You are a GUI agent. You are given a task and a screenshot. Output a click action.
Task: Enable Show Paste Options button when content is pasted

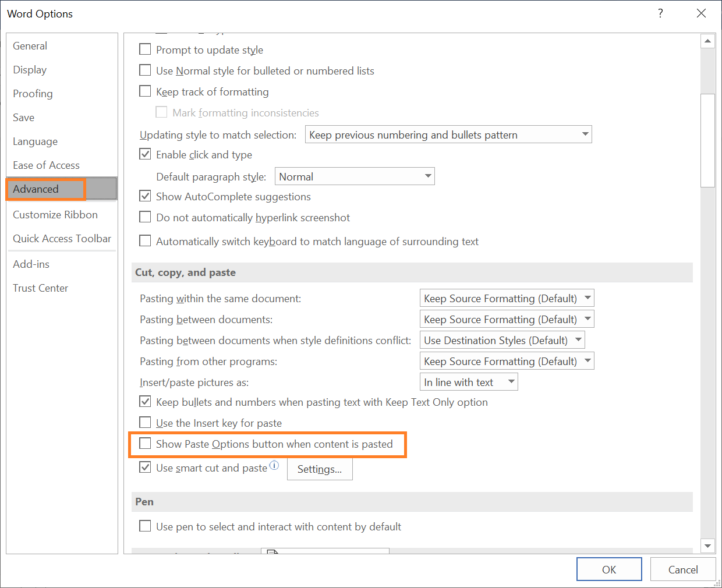tap(145, 444)
